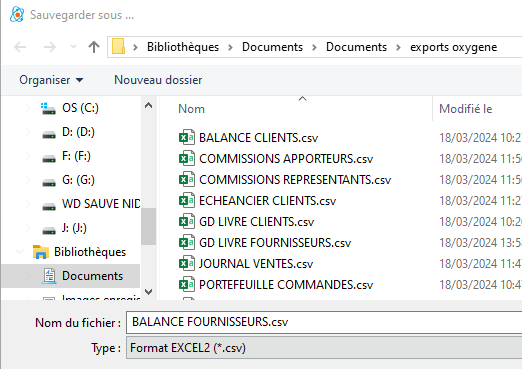Sort by the Nom column header

point(191,109)
